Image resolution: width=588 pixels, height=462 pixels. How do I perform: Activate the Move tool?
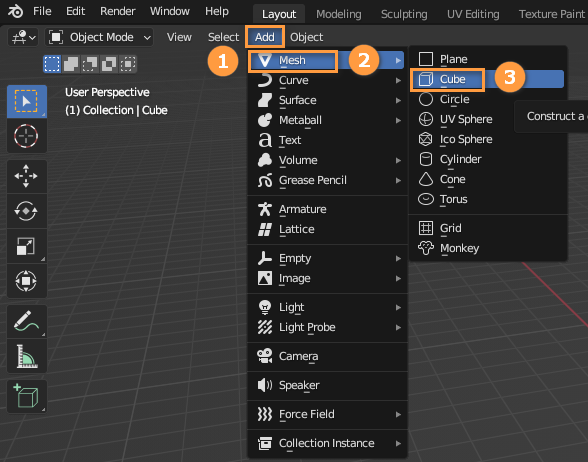click(27, 176)
